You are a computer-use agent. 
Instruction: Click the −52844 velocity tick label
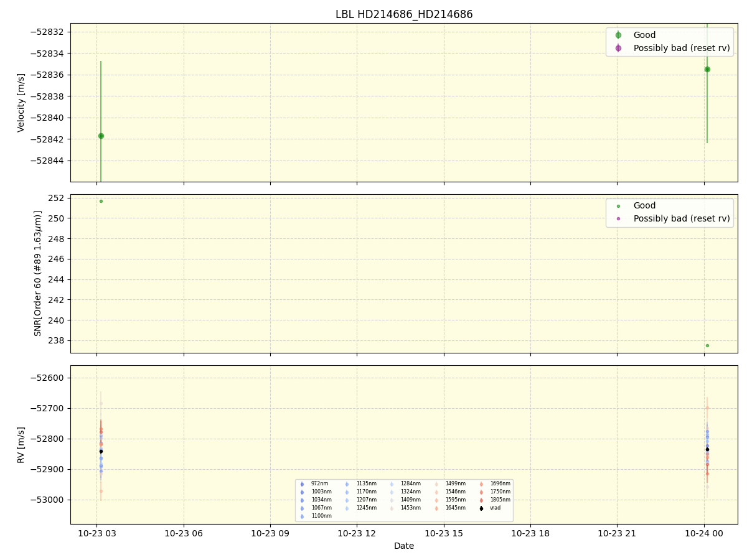pyautogui.click(x=47, y=161)
